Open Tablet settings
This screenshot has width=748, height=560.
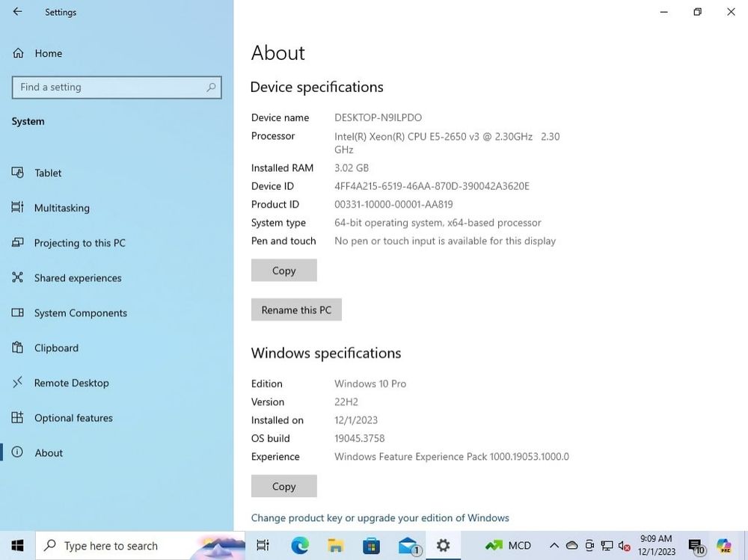[x=48, y=173]
